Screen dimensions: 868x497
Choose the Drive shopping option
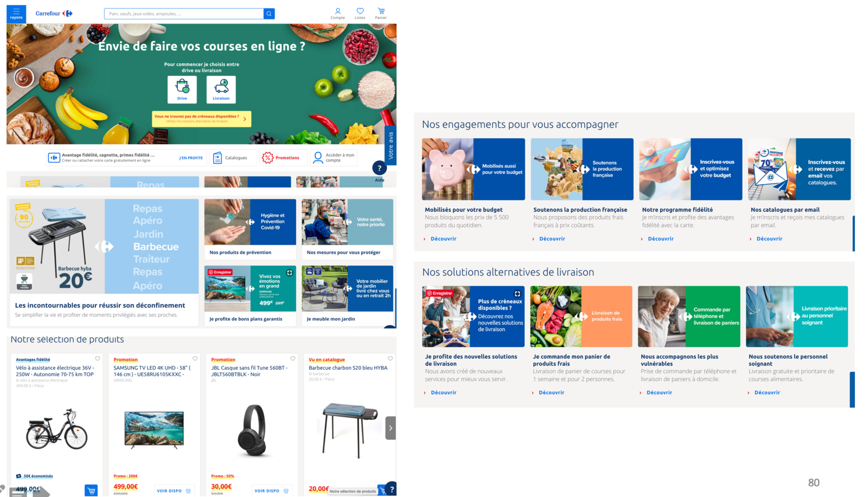(182, 89)
